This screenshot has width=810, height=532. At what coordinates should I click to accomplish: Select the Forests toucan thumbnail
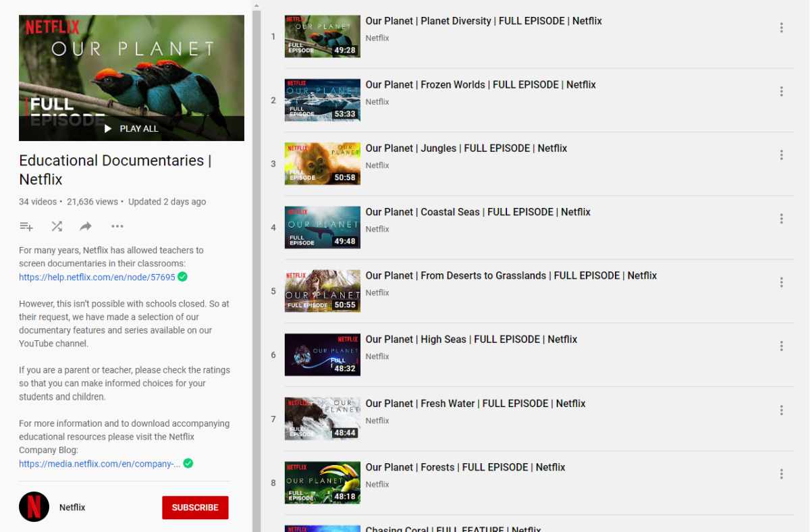[x=323, y=482]
